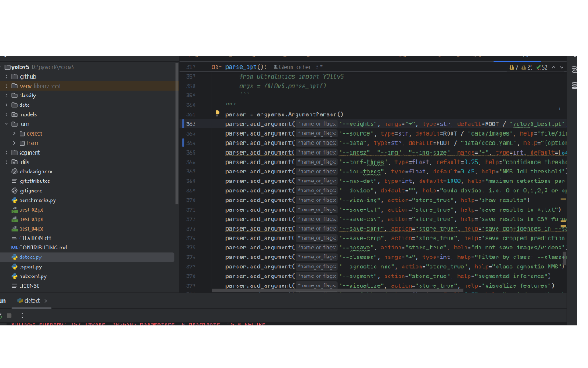Select best_04.pt in project tree
The width and height of the screenshot is (588, 368).
click(x=31, y=229)
